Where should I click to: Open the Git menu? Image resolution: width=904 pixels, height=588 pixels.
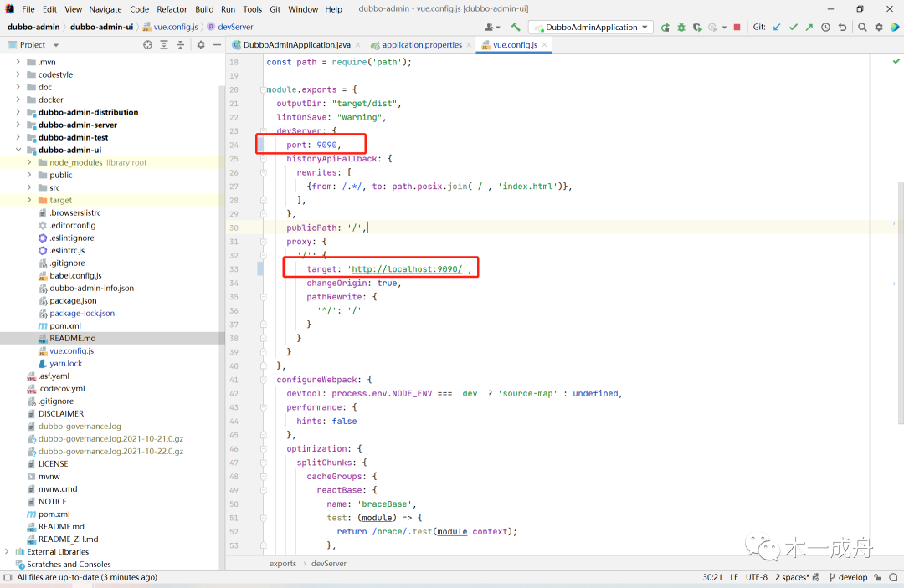[x=275, y=9]
